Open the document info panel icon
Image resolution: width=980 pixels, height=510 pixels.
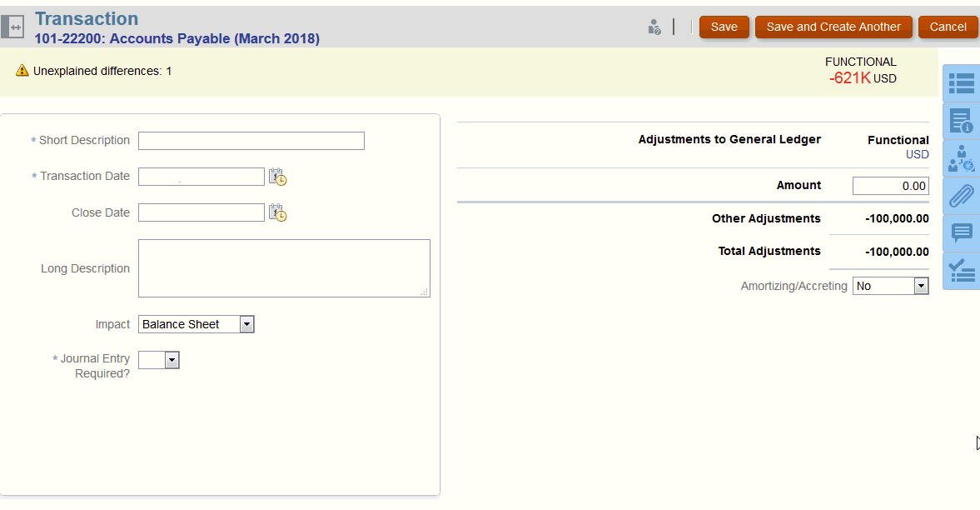[962, 121]
